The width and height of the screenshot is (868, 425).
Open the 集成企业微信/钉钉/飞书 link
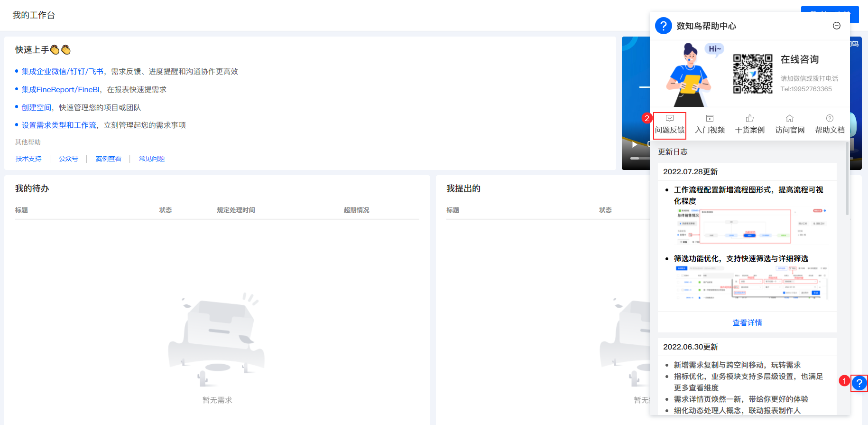pos(62,71)
